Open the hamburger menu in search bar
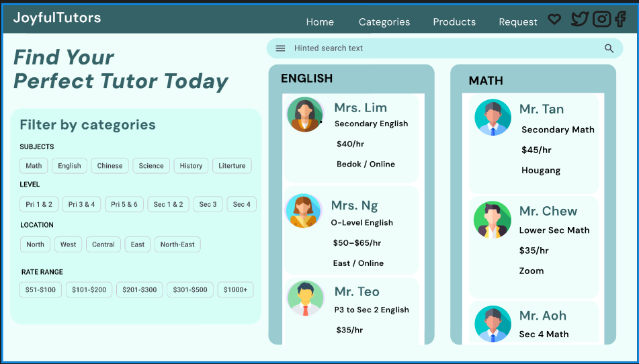This screenshot has height=364, width=639. coord(281,48)
